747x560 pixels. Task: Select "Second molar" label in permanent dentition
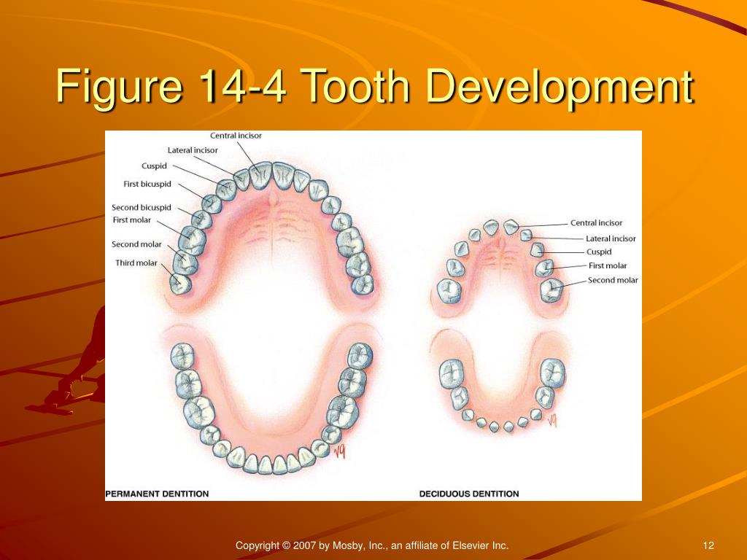pos(136,244)
